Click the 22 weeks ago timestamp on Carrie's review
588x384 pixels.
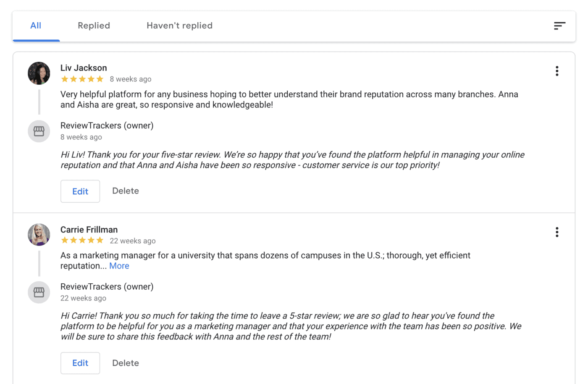(x=133, y=240)
